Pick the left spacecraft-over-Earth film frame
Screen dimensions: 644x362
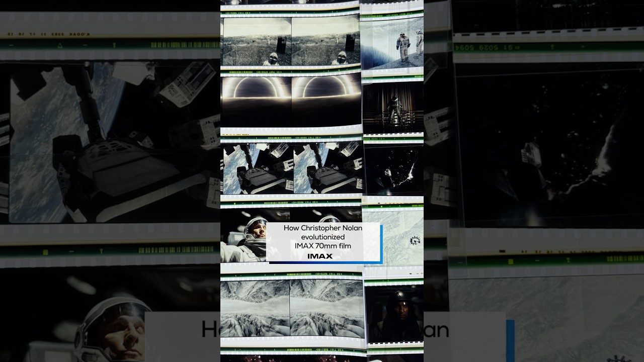pos(258,169)
